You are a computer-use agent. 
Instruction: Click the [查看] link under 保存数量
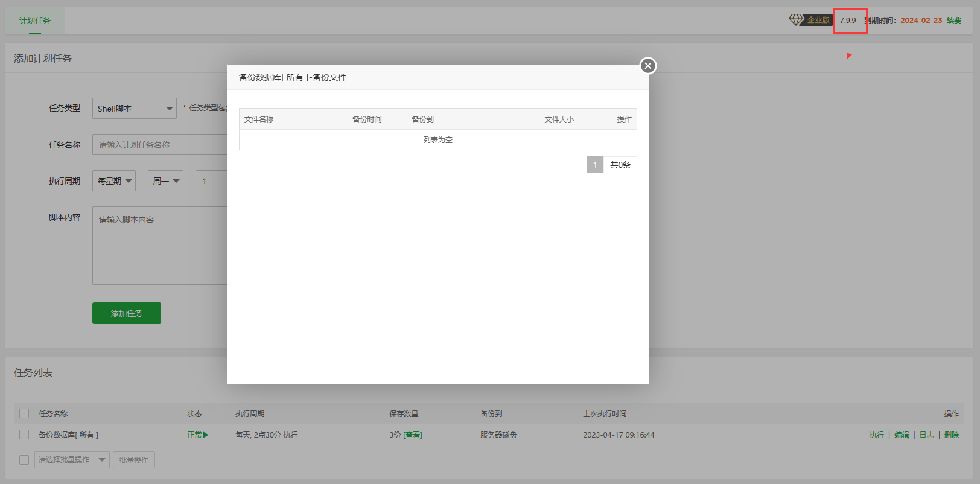coord(413,435)
